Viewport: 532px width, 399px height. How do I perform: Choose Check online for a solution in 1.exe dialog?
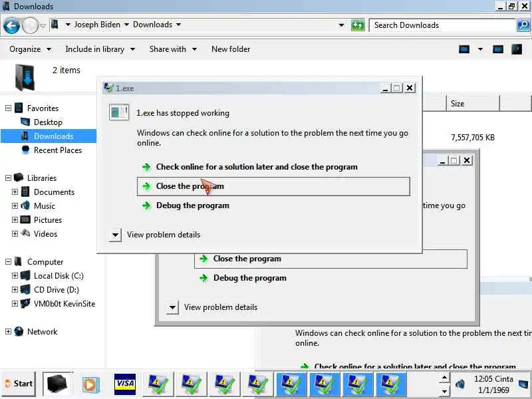(x=257, y=167)
